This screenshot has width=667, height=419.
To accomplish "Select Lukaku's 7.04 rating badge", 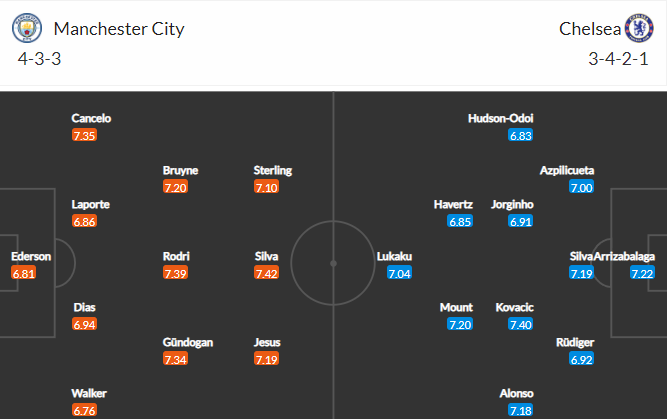I will coord(399,273).
